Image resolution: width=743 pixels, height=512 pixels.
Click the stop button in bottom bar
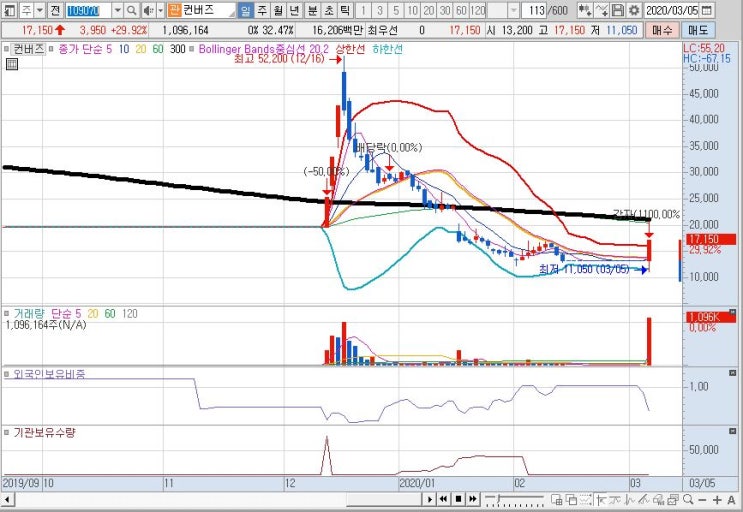(458, 499)
